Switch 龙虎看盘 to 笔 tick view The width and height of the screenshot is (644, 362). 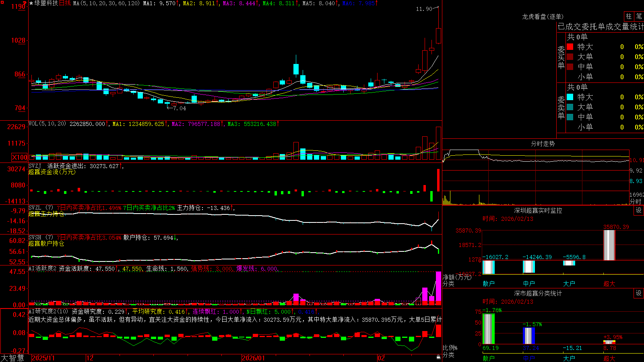point(639,16)
